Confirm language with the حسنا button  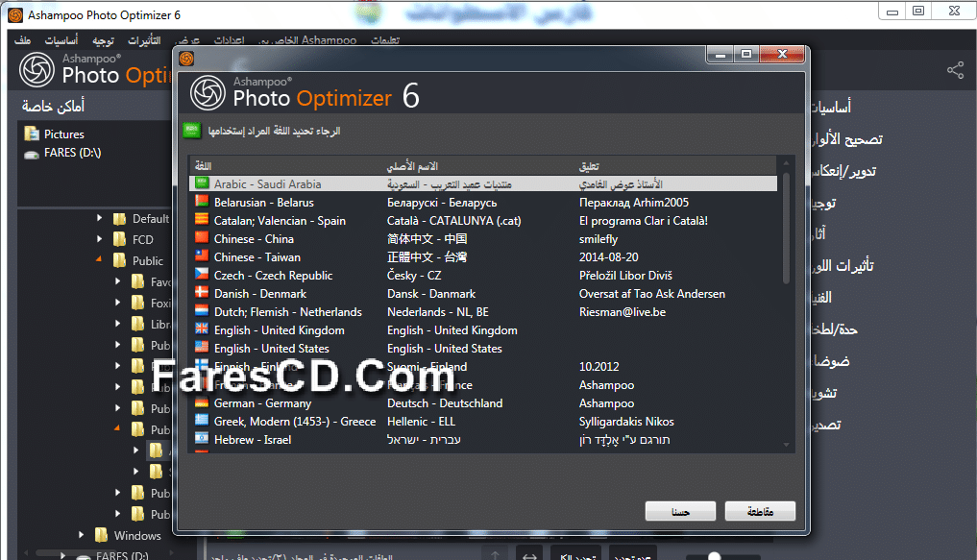680,511
